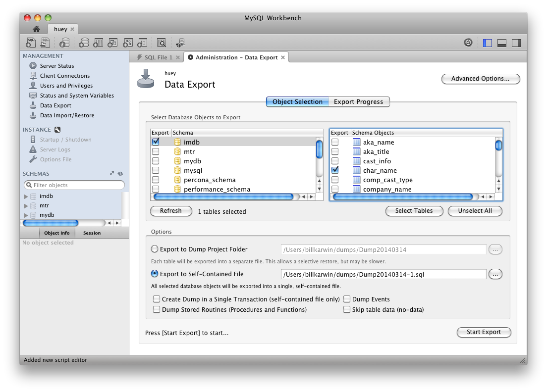Search table data toolbar icon
This screenshot has height=392, width=547.
pos(161,43)
